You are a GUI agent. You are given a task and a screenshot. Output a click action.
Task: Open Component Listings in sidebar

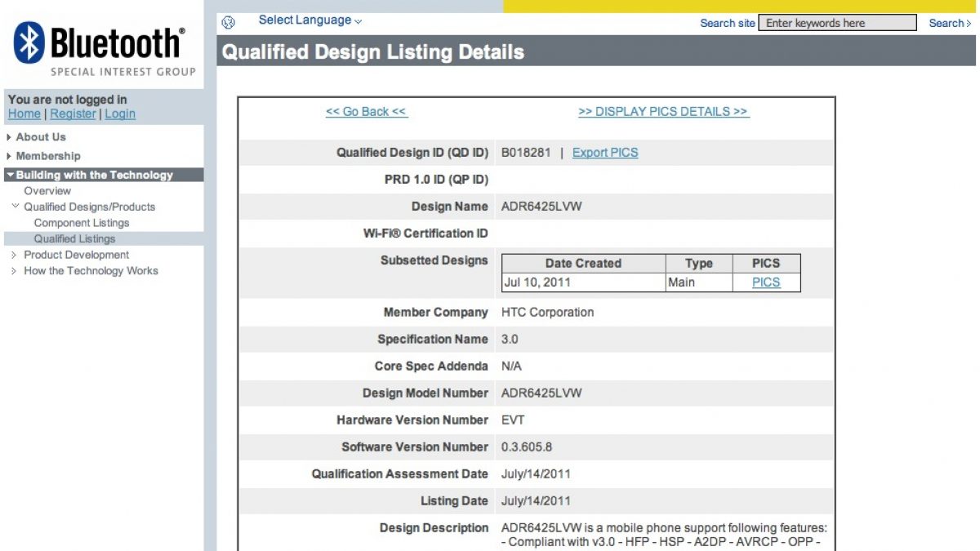(82, 223)
